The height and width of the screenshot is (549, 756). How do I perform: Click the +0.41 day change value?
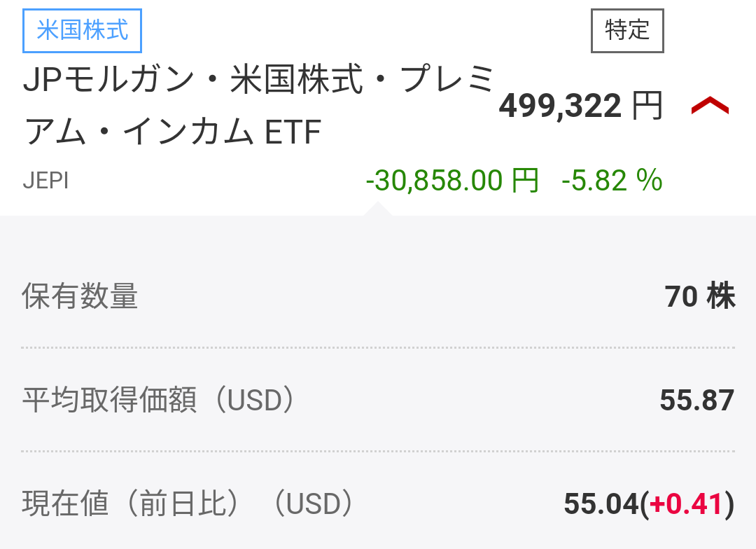[x=687, y=504]
